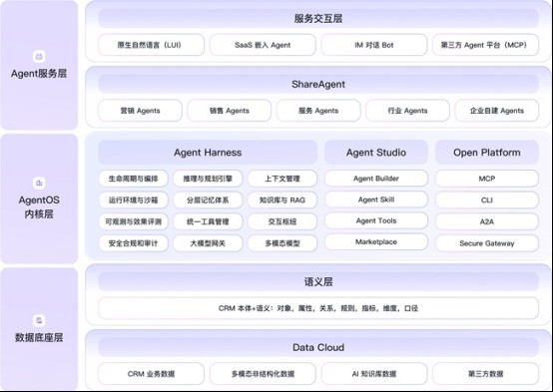Select the 上下文管理 item
Viewport: 553px width, 392px height.
click(282, 179)
